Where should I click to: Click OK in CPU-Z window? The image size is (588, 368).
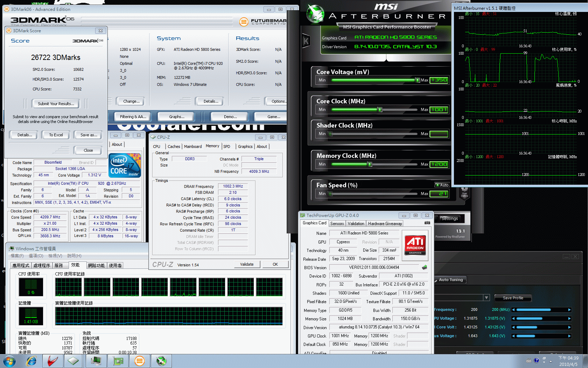(275, 264)
